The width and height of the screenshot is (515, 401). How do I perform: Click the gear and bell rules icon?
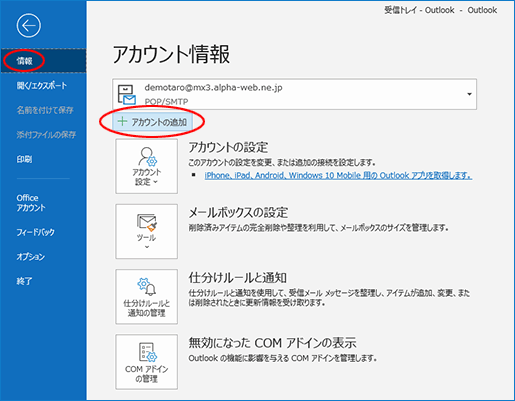(147, 287)
